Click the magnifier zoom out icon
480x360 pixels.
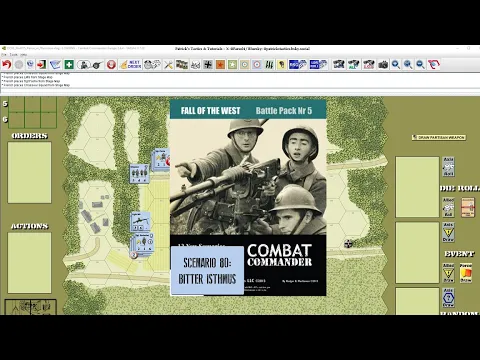(x=420, y=64)
